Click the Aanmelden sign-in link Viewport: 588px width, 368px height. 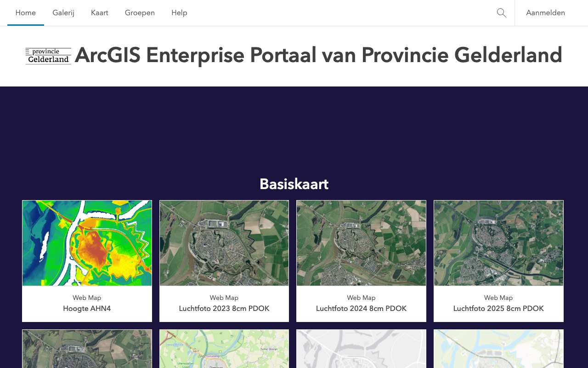546,13
